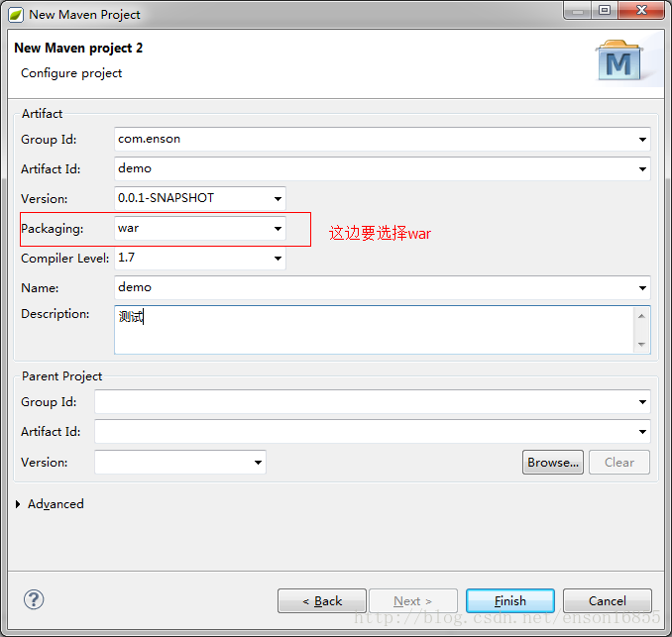Expand the Advanced section

pyautogui.click(x=18, y=504)
